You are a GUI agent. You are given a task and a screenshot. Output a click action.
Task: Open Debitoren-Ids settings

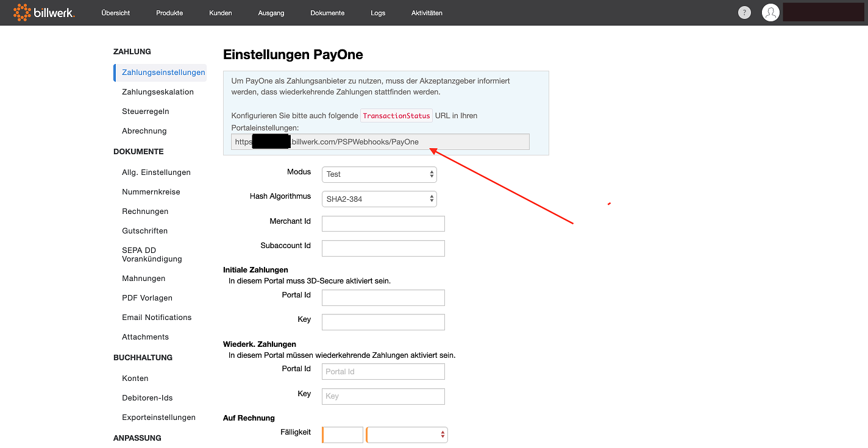pos(148,398)
